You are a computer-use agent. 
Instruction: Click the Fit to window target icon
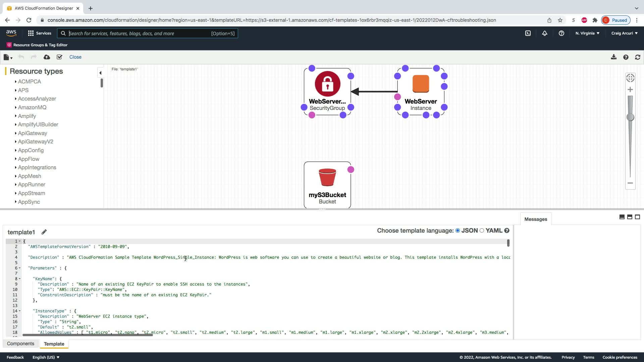630,78
